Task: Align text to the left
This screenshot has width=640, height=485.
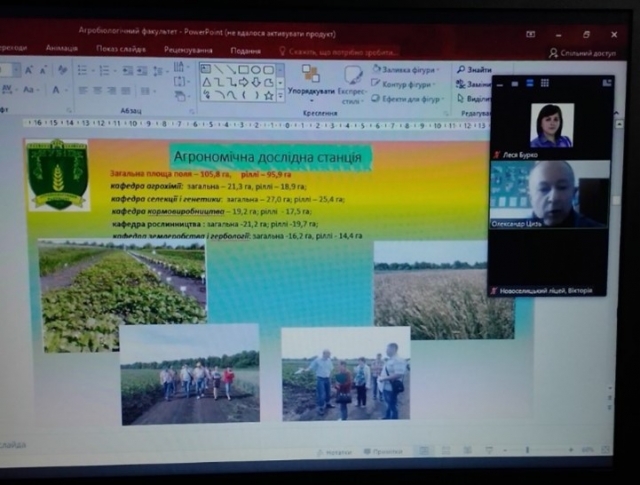Action: click(x=83, y=91)
